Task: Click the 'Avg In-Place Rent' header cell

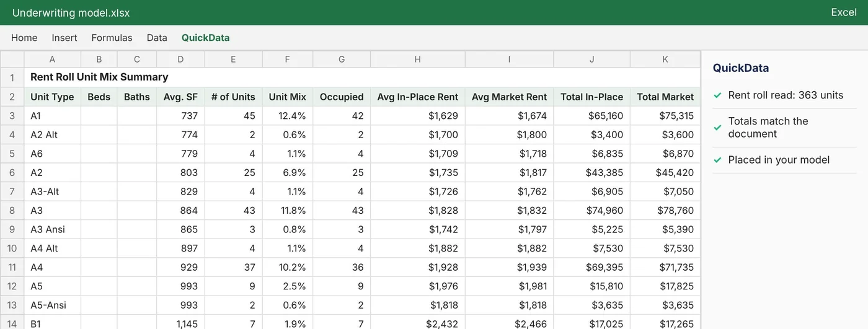Action: (417, 97)
